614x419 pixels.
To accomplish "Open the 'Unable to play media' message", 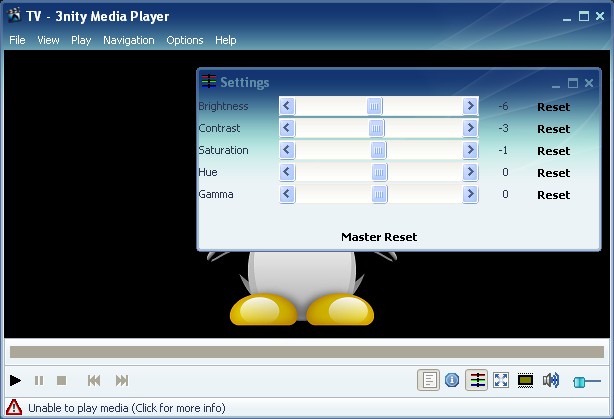I will (x=127, y=408).
